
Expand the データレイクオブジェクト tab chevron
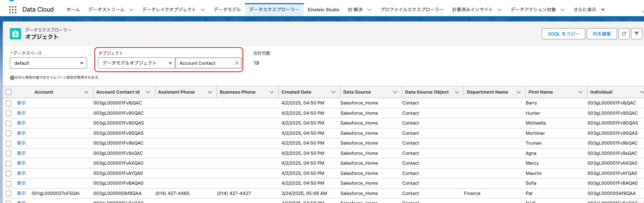click(x=203, y=10)
